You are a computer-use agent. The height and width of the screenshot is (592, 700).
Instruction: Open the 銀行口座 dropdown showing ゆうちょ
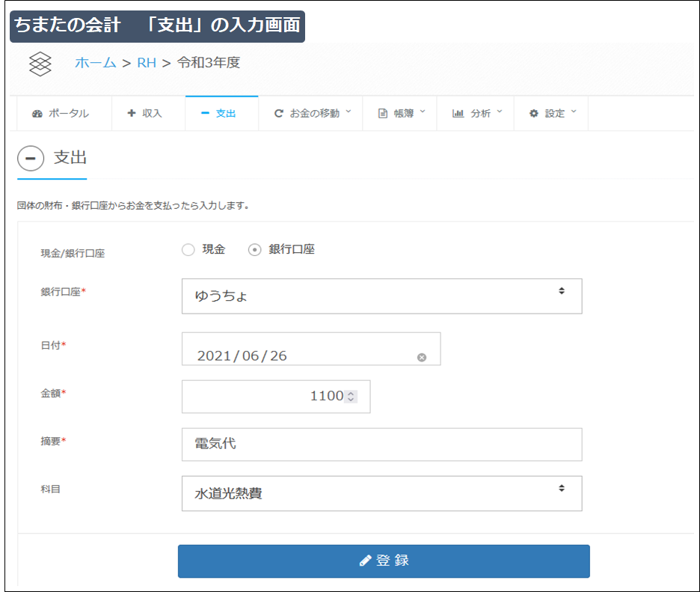point(382,296)
